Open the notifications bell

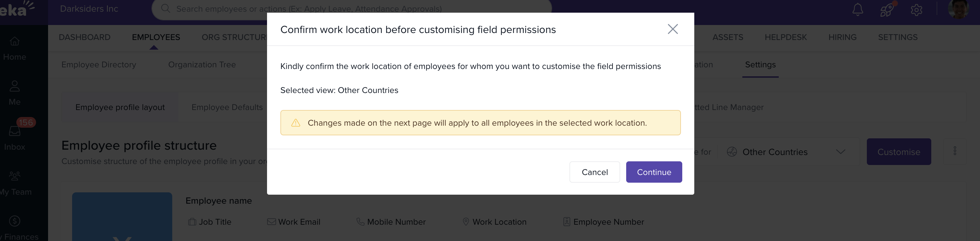[857, 10]
